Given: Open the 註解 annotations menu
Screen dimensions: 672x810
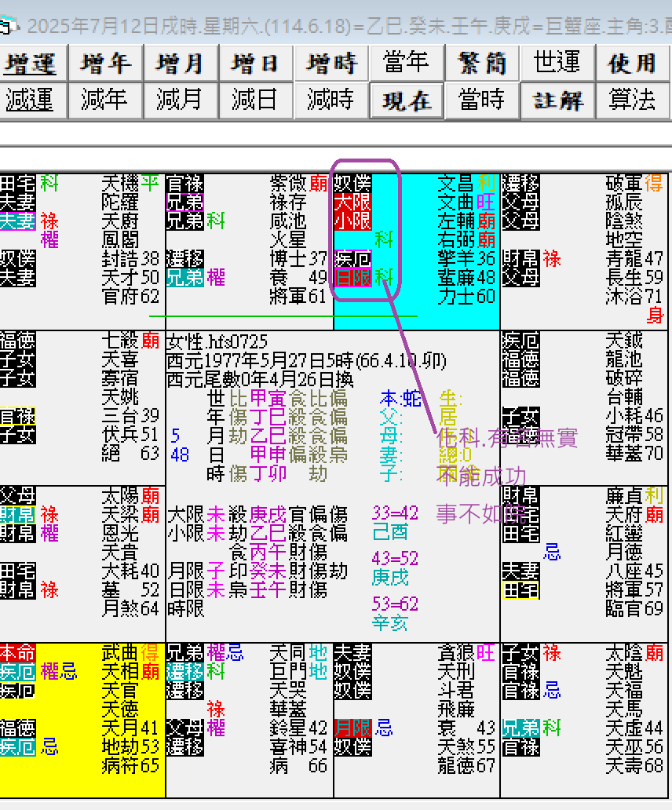Looking at the screenshot, I should click(x=557, y=100).
